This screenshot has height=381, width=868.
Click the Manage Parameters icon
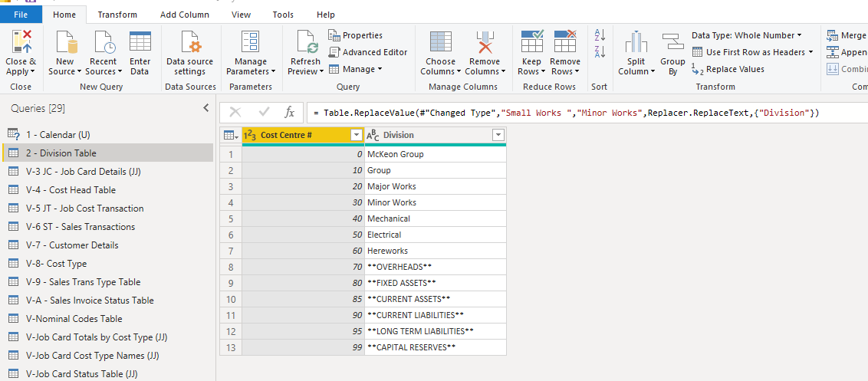251,42
